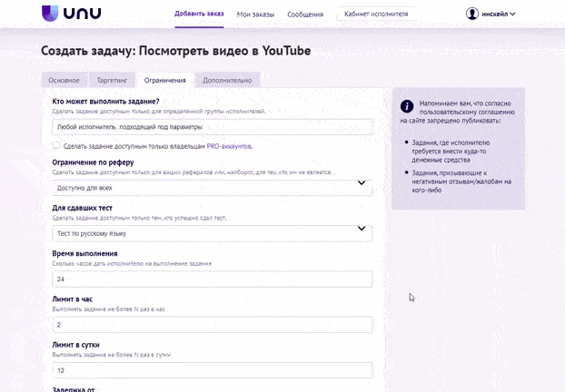Click the внести куда-то денежные средства bullet
Viewport: 565px width, 392px height.
click(x=451, y=152)
